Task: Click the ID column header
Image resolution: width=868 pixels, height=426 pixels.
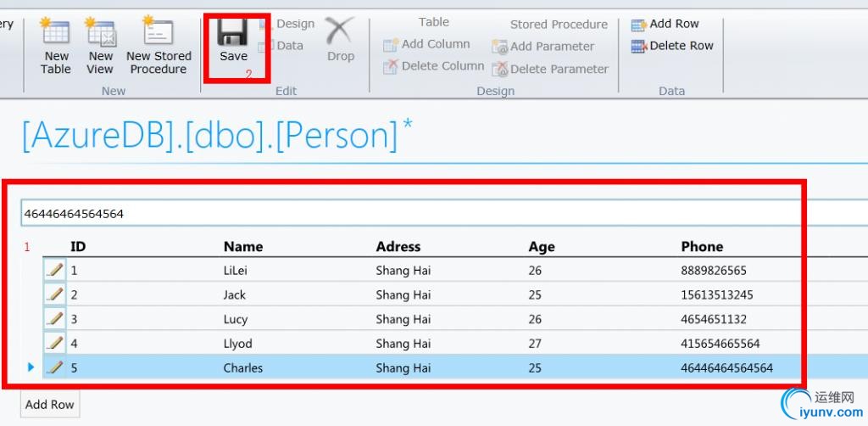Action: click(78, 246)
